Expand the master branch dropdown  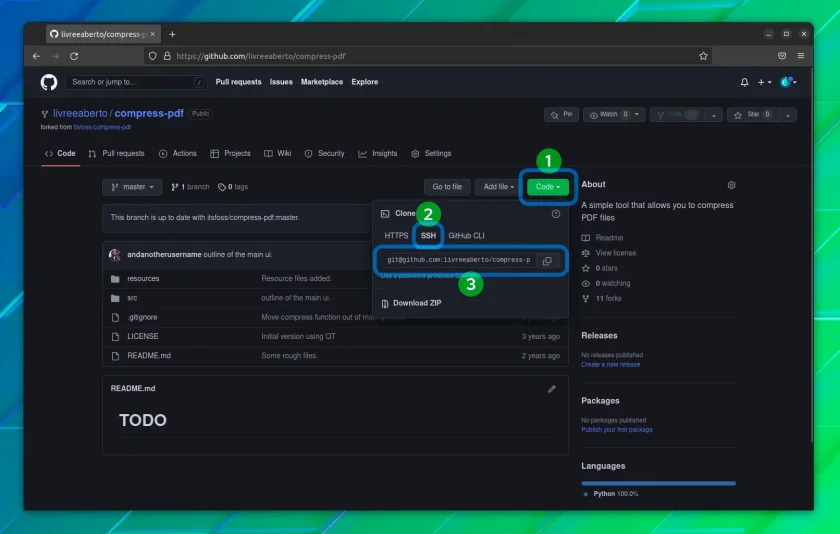click(x=132, y=187)
